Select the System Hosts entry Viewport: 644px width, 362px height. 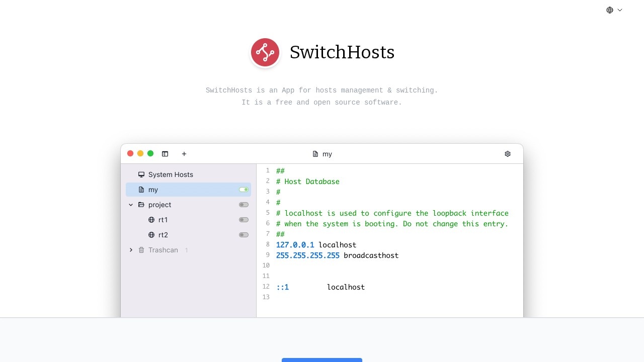(170, 174)
